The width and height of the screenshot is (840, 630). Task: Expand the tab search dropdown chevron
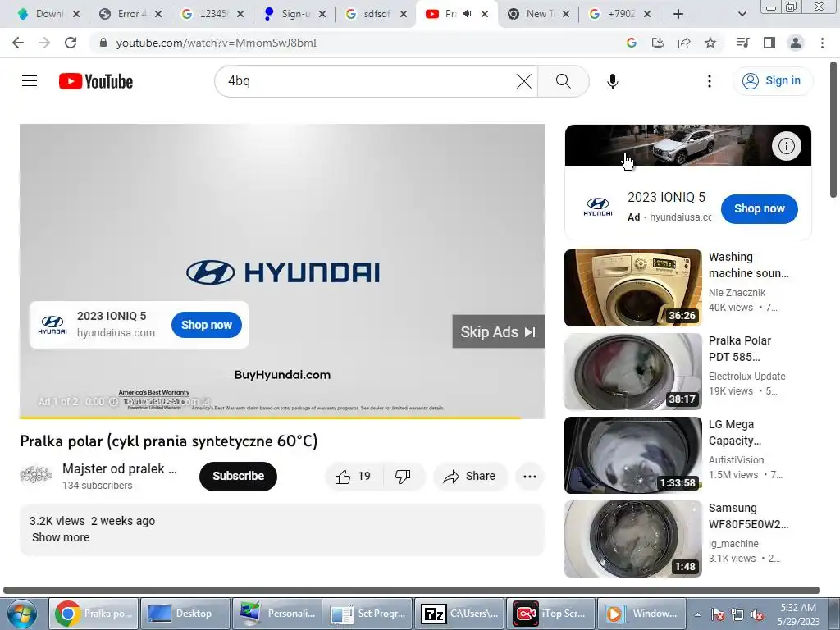[742, 14]
